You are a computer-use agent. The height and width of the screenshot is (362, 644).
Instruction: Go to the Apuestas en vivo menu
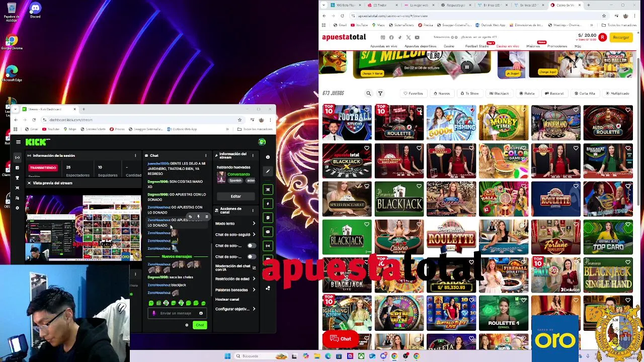click(x=384, y=46)
